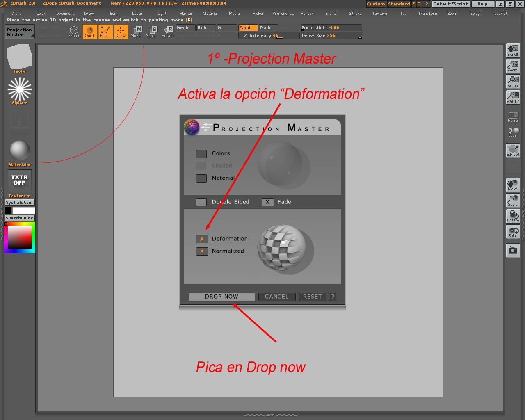Click the Projection Master button in toolbar
The width and height of the screenshot is (525, 420).
(x=19, y=32)
